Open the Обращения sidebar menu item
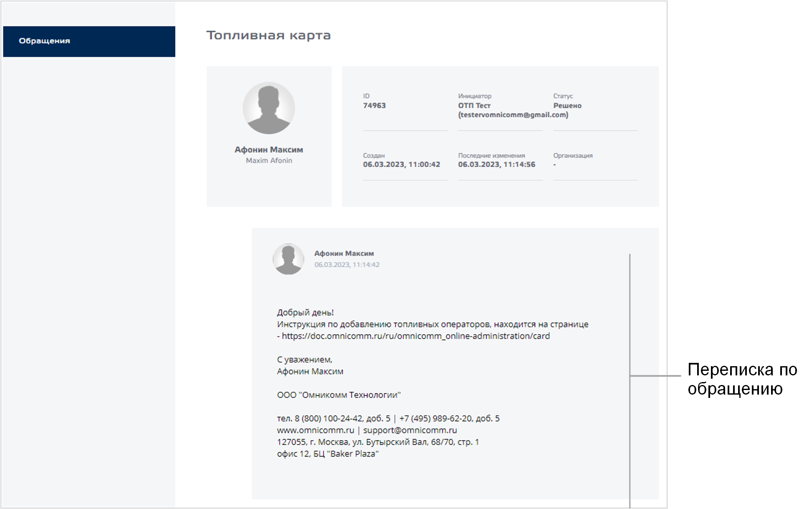Image resolution: width=812 pixels, height=509 pixels. point(89,41)
